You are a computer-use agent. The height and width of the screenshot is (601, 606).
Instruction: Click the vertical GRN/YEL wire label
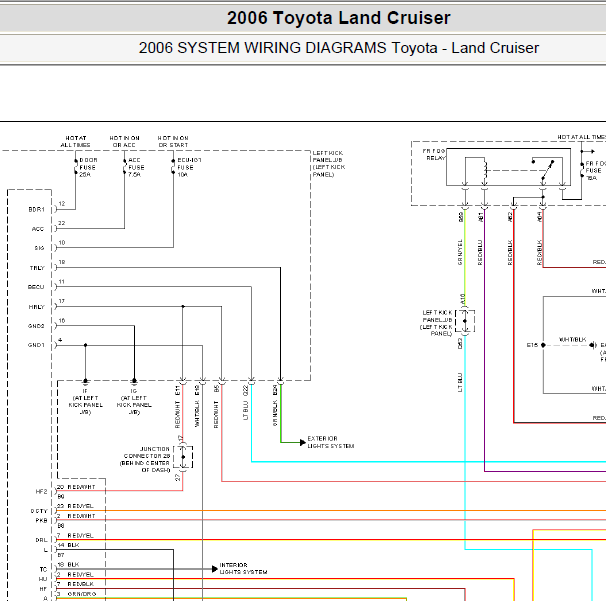(460, 252)
